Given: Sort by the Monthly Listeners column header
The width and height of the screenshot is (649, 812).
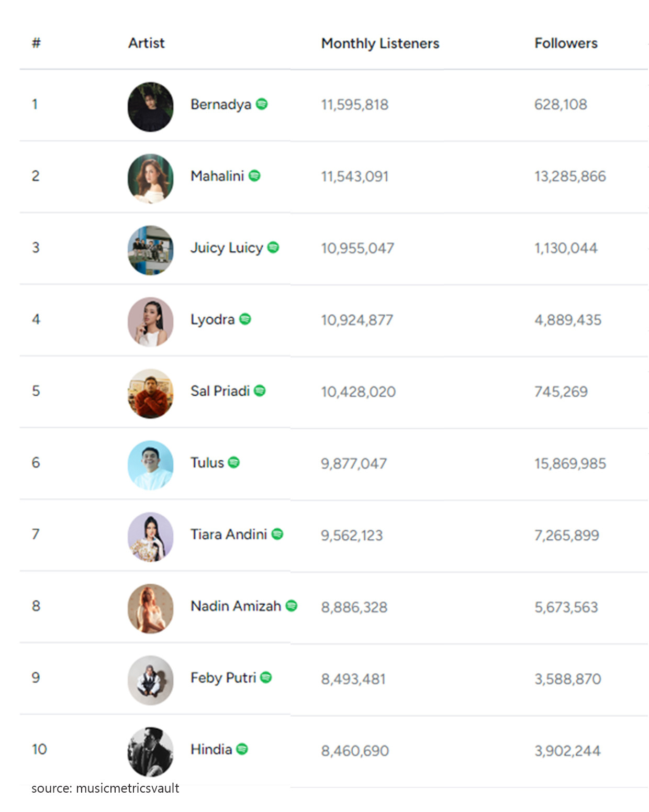Looking at the screenshot, I should coord(380,43).
